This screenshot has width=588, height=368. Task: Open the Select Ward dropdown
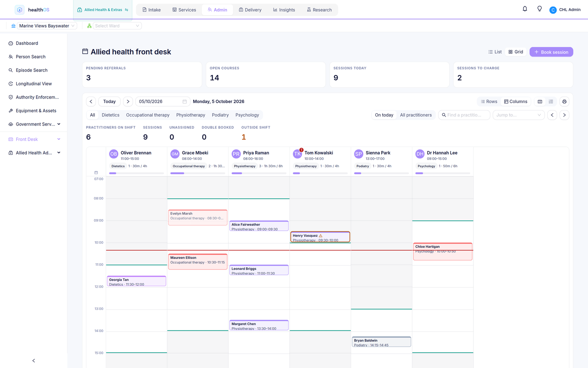(117, 26)
